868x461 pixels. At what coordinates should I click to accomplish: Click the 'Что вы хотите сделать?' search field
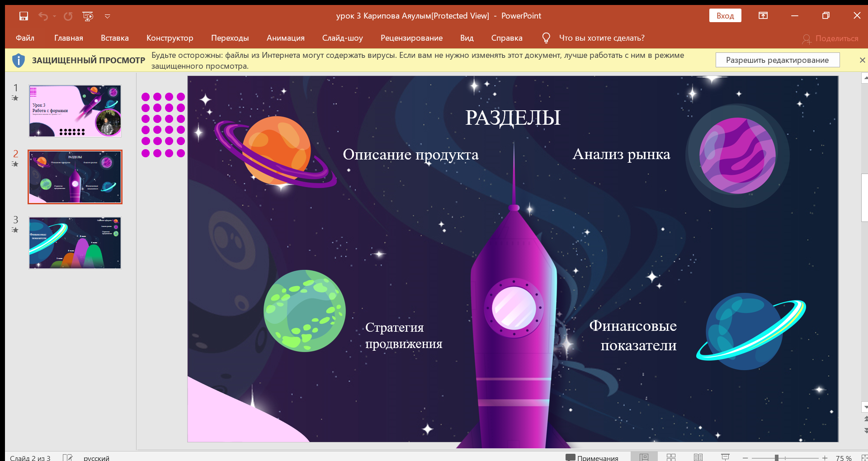click(602, 38)
